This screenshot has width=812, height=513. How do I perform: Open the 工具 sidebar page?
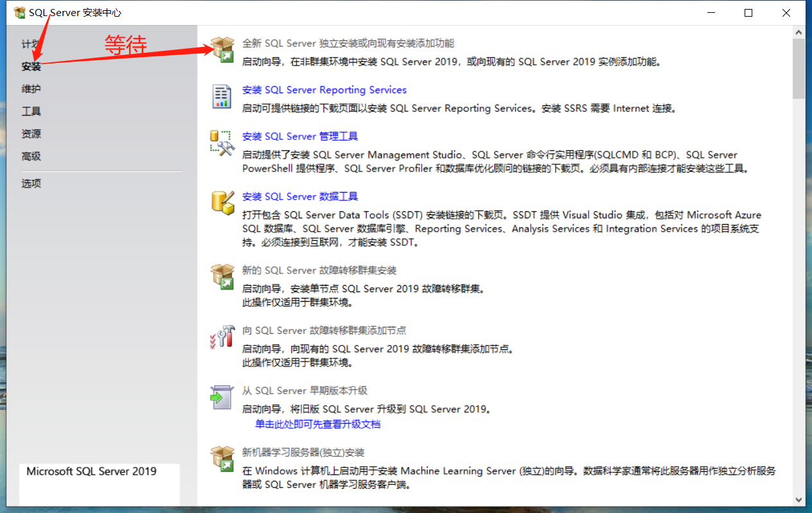[x=31, y=111]
